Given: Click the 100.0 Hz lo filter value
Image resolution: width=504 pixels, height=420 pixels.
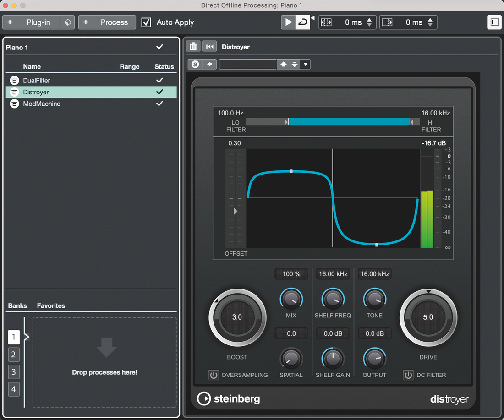Looking at the screenshot, I should (x=230, y=113).
